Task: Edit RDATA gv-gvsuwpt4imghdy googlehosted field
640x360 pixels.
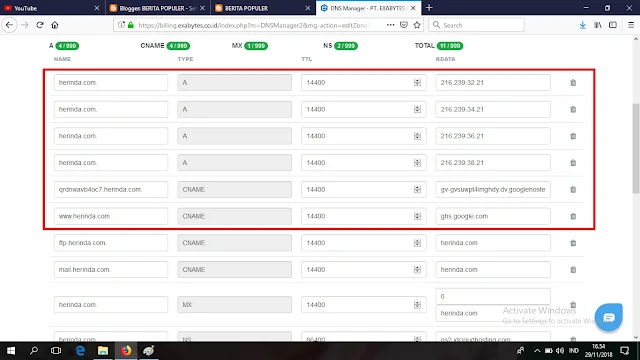Action: coord(493,189)
